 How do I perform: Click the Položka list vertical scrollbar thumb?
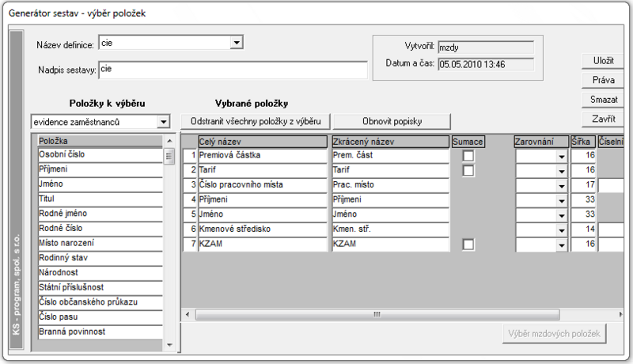tap(169, 157)
